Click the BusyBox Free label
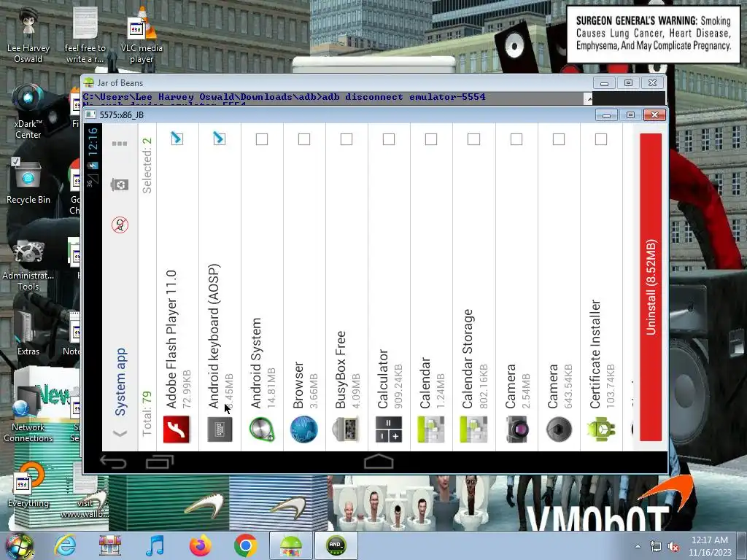The height and width of the screenshot is (560, 747). coord(341,370)
